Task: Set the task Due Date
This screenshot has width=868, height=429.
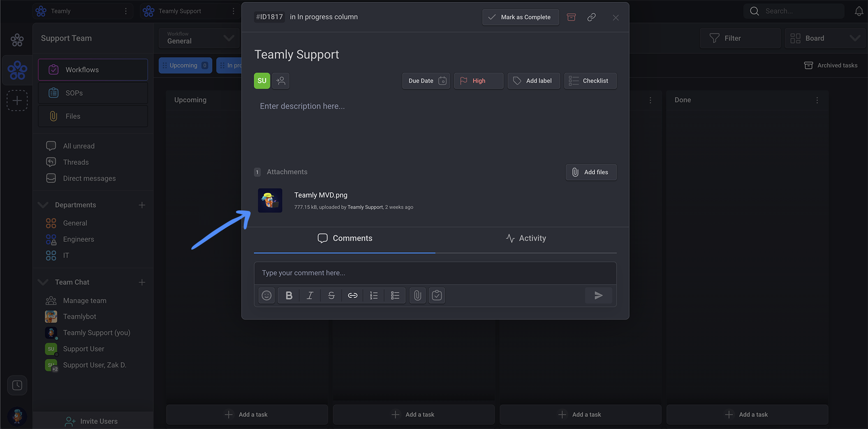Action: click(x=426, y=81)
